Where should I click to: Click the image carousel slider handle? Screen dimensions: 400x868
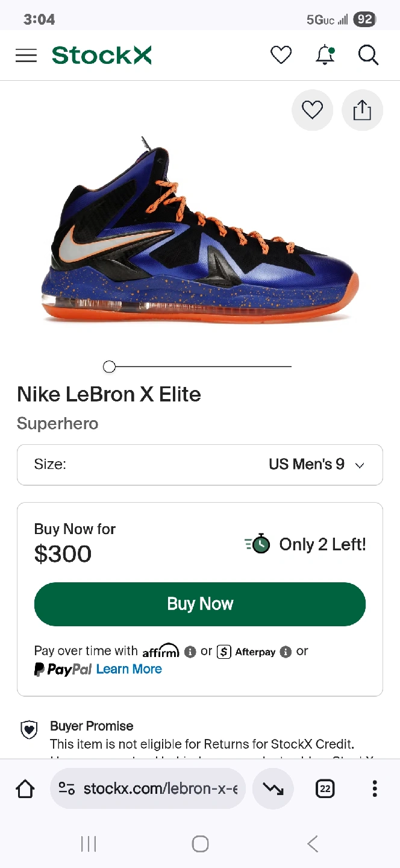pyautogui.click(x=109, y=366)
